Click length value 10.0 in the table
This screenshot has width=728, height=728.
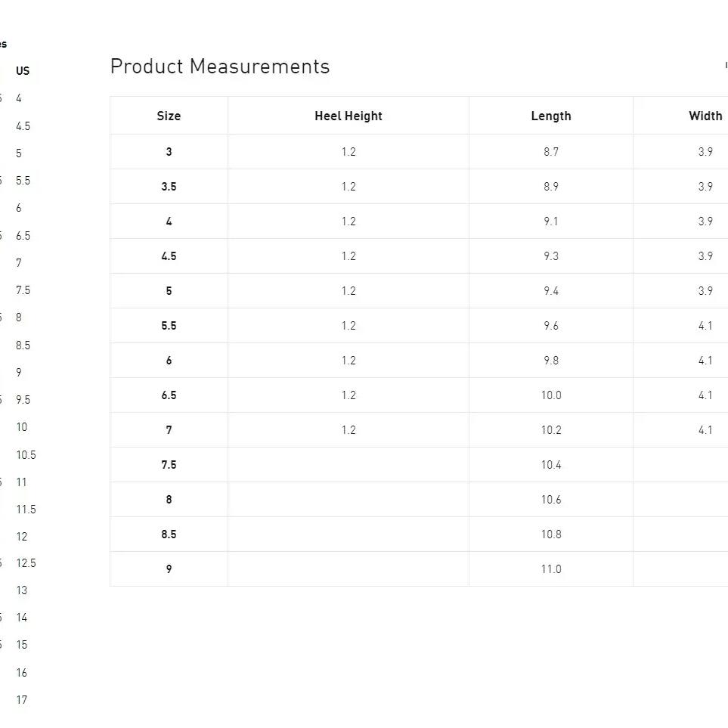551,395
